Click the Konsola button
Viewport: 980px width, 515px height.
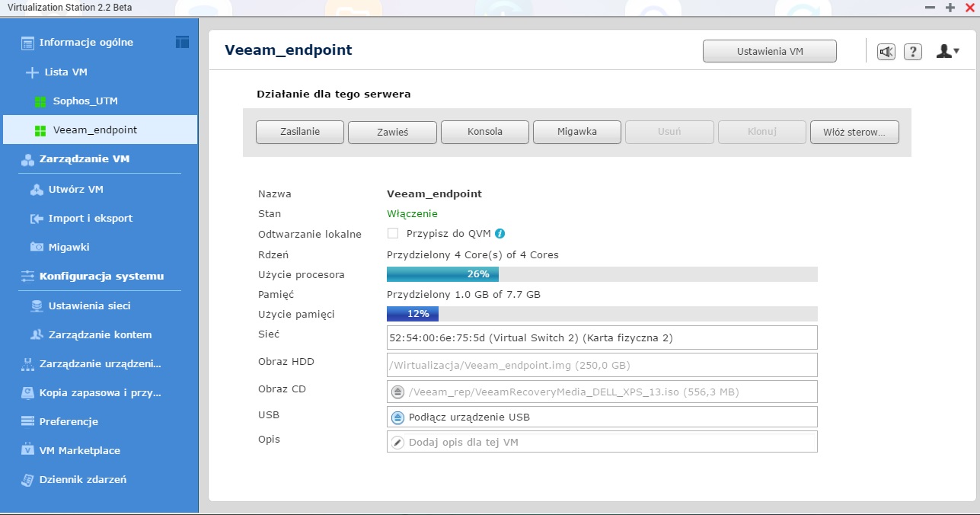click(484, 132)
